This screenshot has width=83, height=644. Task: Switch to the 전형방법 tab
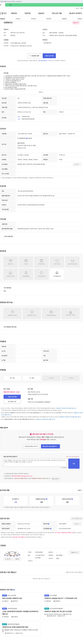click(x=64, y=19)
